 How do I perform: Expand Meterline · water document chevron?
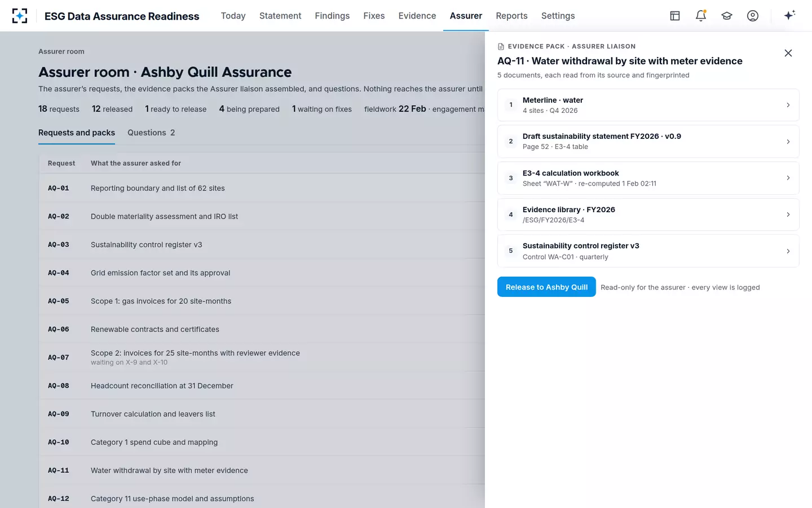788,105
